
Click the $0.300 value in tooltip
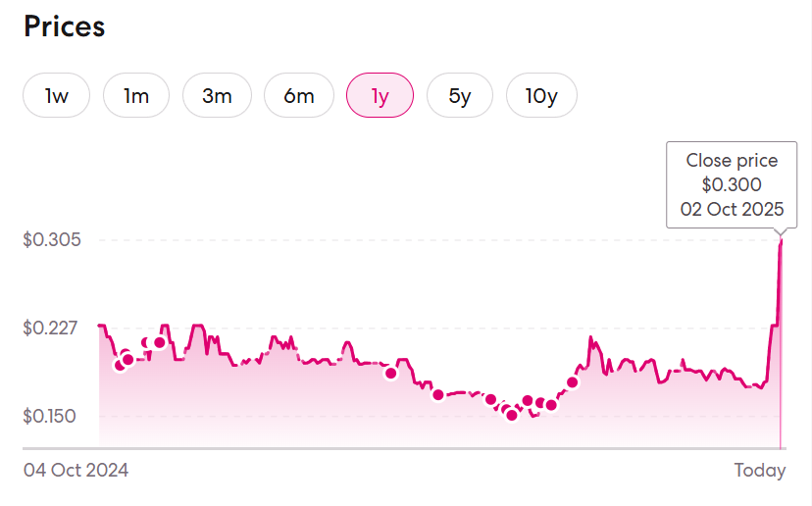(x=732, y=184)
